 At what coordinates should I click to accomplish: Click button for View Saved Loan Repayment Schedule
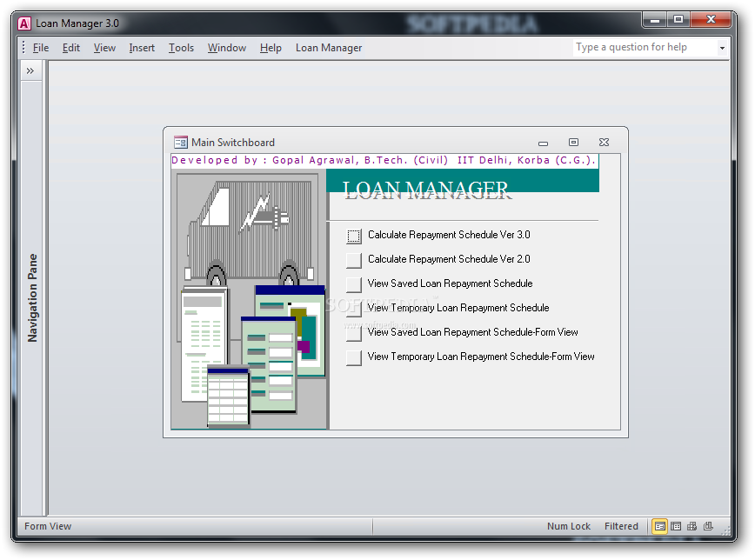(354, 284)
